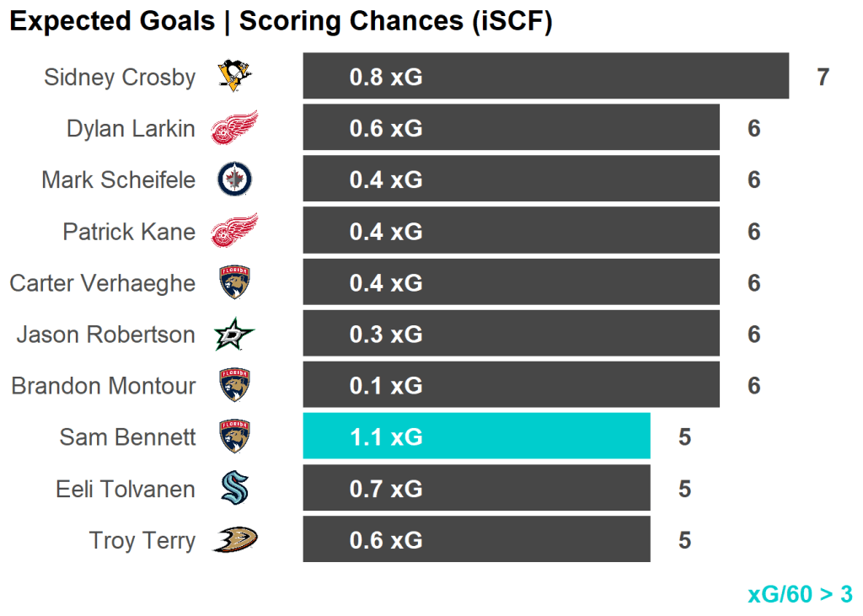
Task: Click the Red Wings logo beside Dylan Larkin
Action: (x=233, y=128)
